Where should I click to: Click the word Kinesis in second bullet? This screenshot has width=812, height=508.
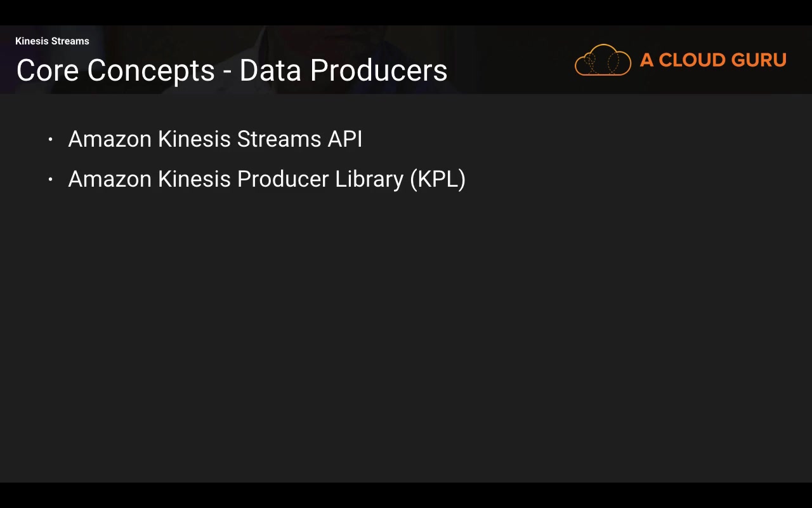pos(194,179)
